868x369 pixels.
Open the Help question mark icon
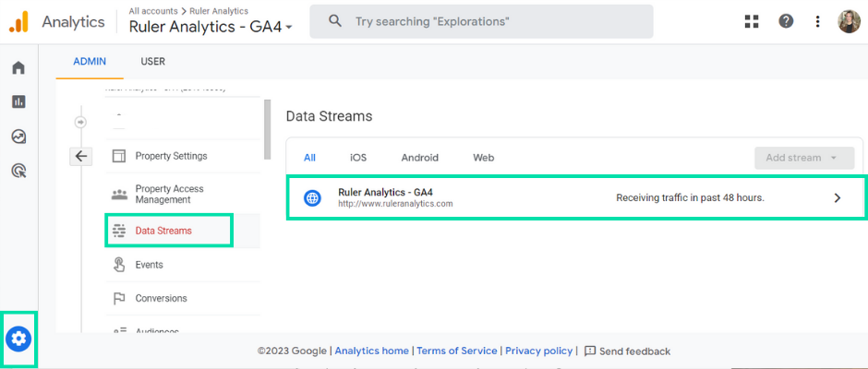[786, 21]
